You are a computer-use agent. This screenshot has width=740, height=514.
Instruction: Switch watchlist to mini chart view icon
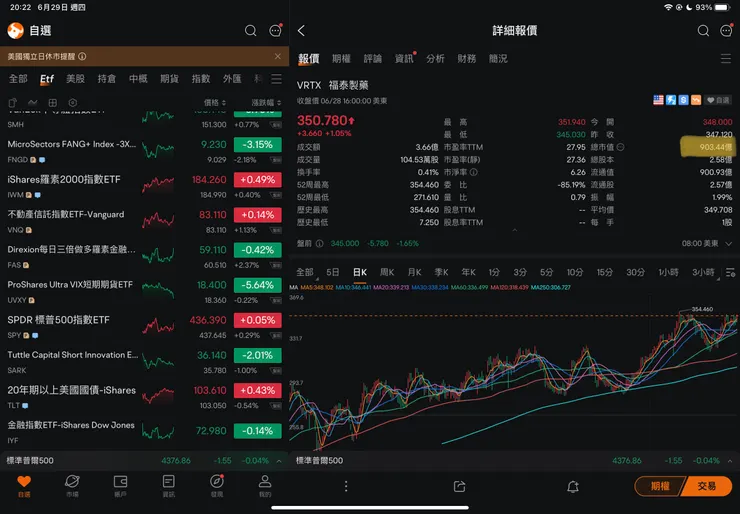tap(33, 102)
